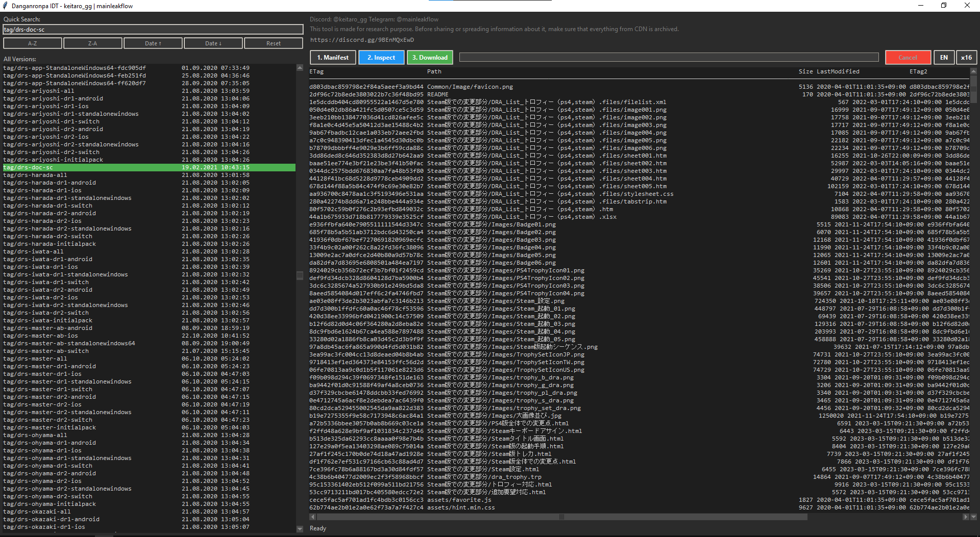Select version tag/drs-iwata-all
This screenshot has height=537, width=980.
pos(149,251)
